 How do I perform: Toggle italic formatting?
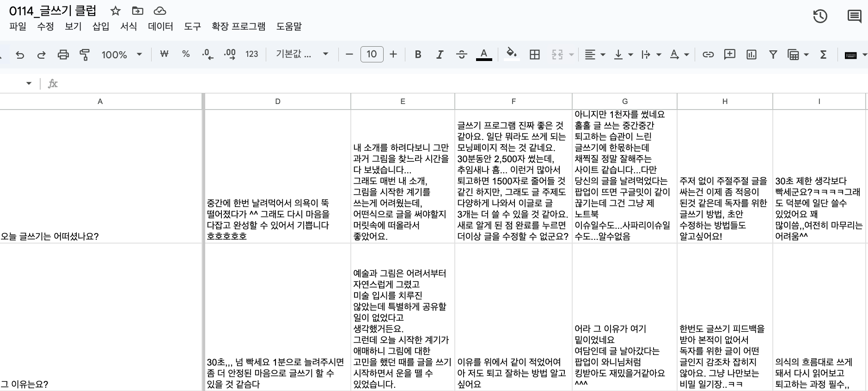440,55
